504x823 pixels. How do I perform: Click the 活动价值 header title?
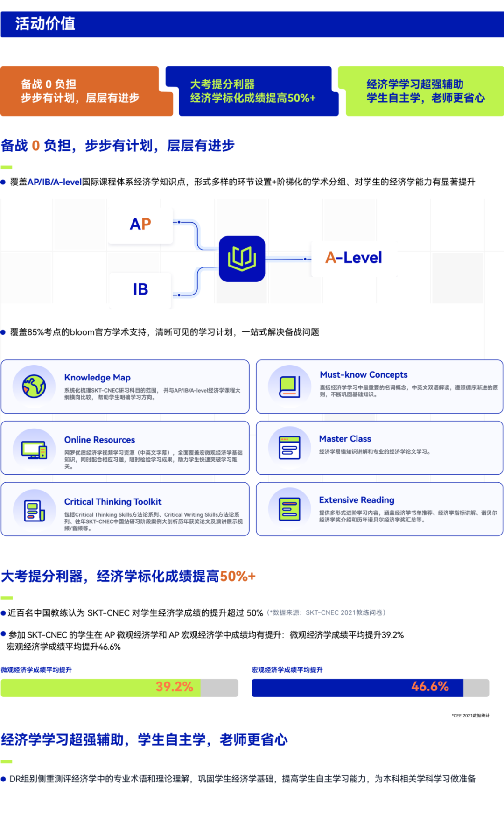point(45,23)
